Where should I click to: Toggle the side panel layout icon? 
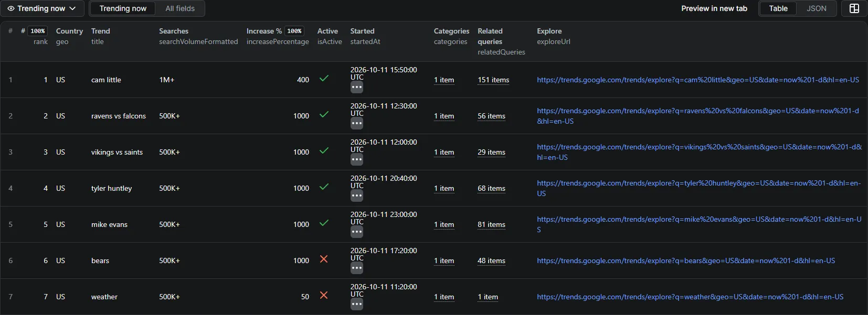[854, 8]
